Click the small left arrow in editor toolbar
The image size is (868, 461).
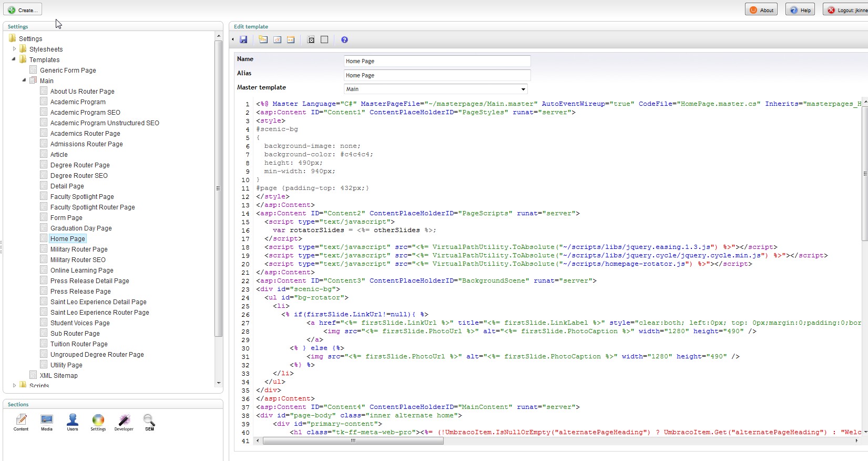(x=233, y=39)
